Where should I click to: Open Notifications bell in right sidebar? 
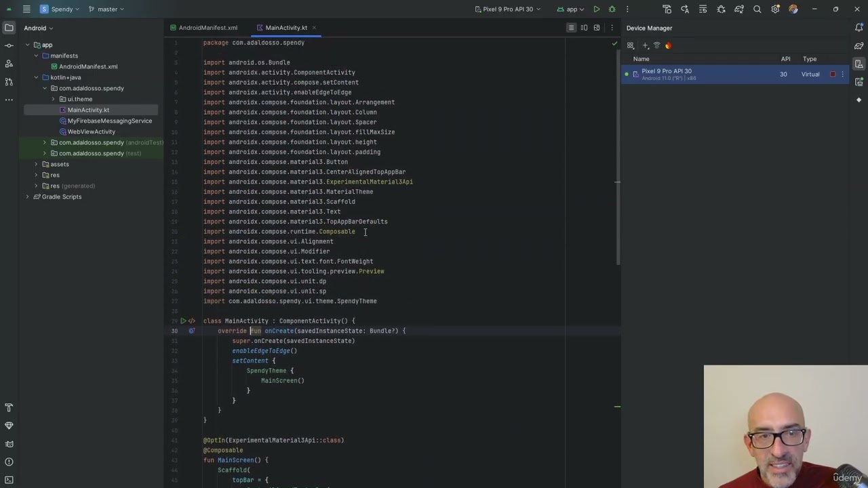pyautogui.click(x=859, y=28)
